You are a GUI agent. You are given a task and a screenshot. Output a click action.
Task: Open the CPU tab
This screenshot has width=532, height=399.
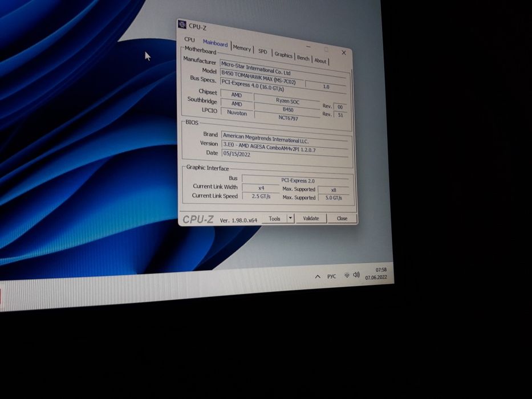(x=189, y=39)
